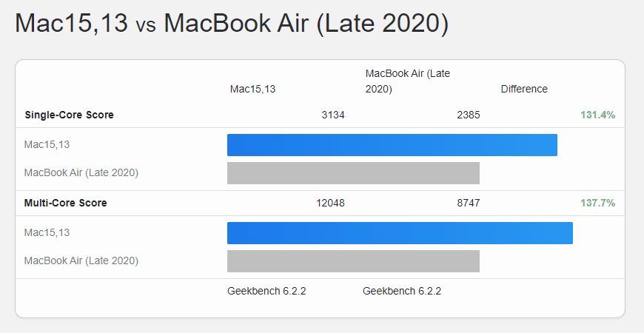Screen dimensions: 644x333
Task: Click the gray MacBook Air single-core bar
Action: tap(353, 173)
